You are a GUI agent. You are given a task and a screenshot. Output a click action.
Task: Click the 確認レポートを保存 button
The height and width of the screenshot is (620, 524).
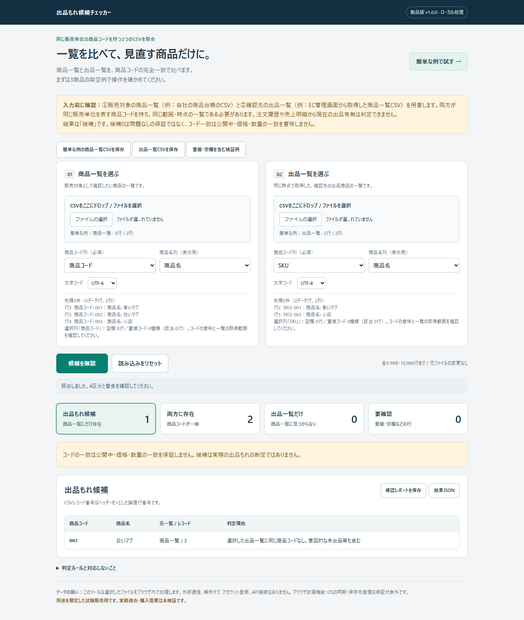[403, 490]
